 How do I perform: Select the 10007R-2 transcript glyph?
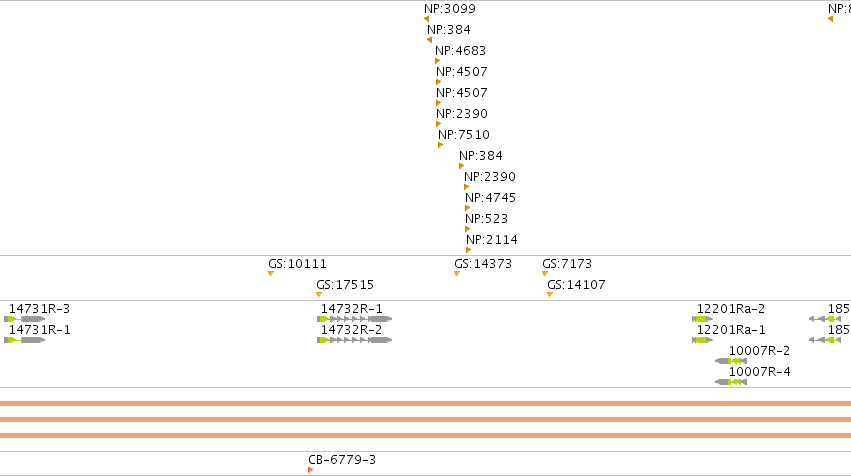731,361
